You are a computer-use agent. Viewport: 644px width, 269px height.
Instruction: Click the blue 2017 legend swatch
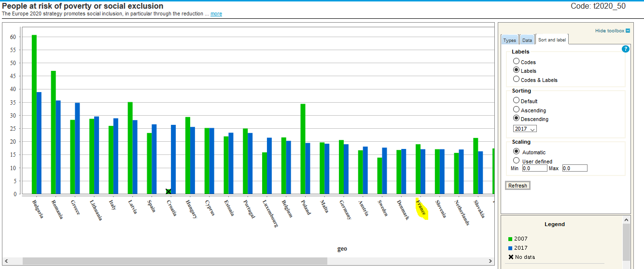[510, 248]
